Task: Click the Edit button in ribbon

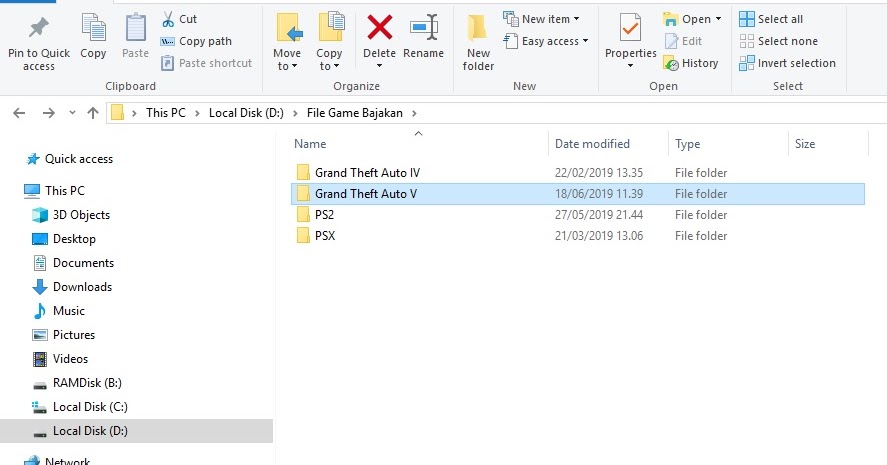Action: pyautogui.click(x=683, y=41)
